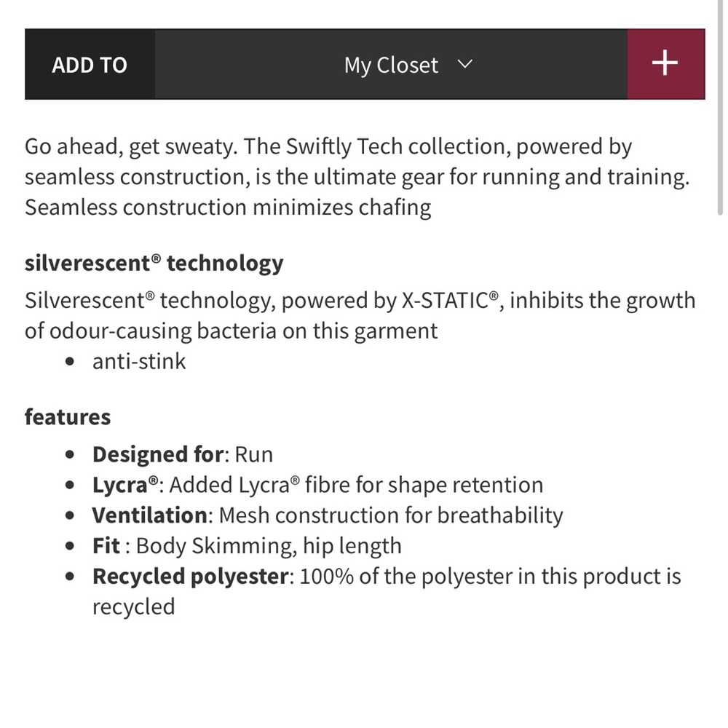Viewport: 728px width, 728px height.
Task: Click the Ventilation mesh construction item
Action: pyautogui.click(x=328, y=515)
